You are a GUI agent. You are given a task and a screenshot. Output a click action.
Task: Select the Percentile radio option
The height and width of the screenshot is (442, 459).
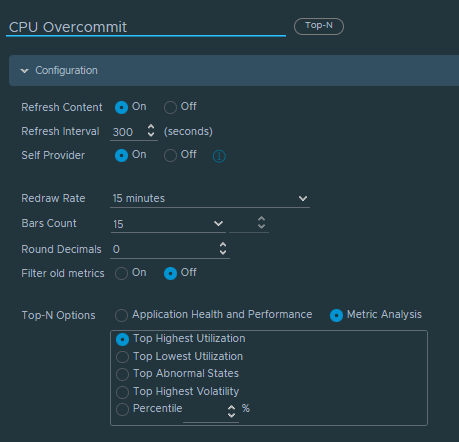pyautogui.click(x=122, y=410)
